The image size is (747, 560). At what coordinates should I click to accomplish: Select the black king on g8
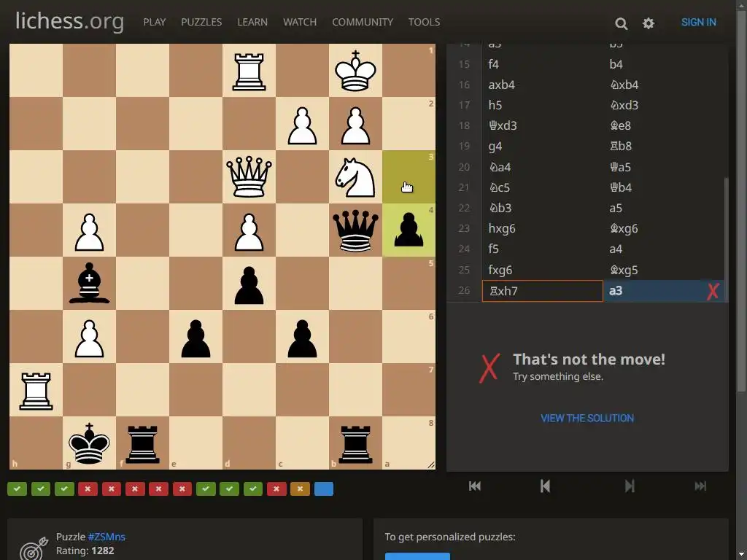click(x=89, y=443)
